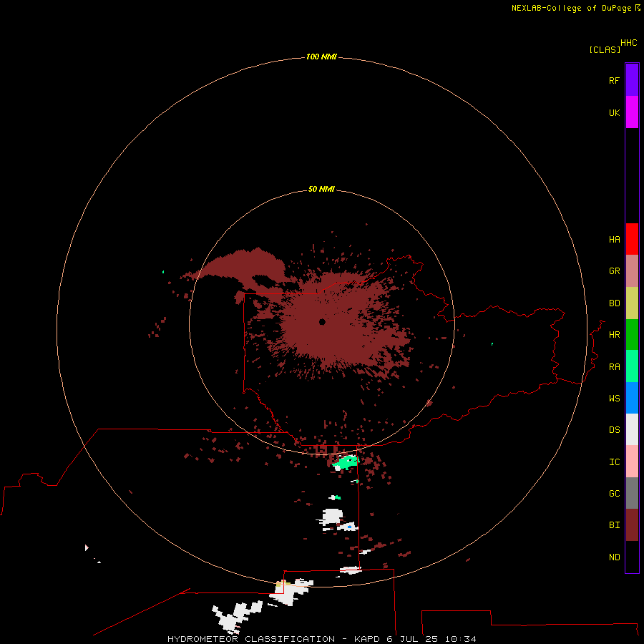Click the 'KAPD' radar site identifier
Viewport: 644px width, 644px height.
(367, 639)
